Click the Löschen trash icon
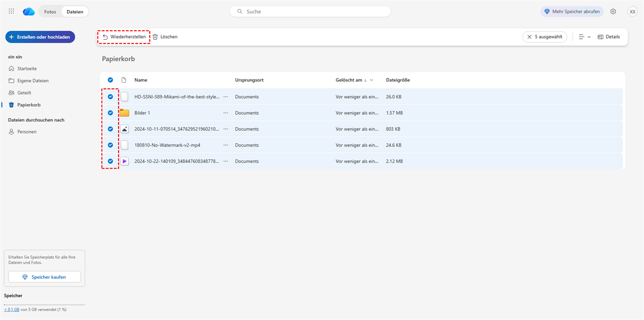 click(x=155, y=37)
